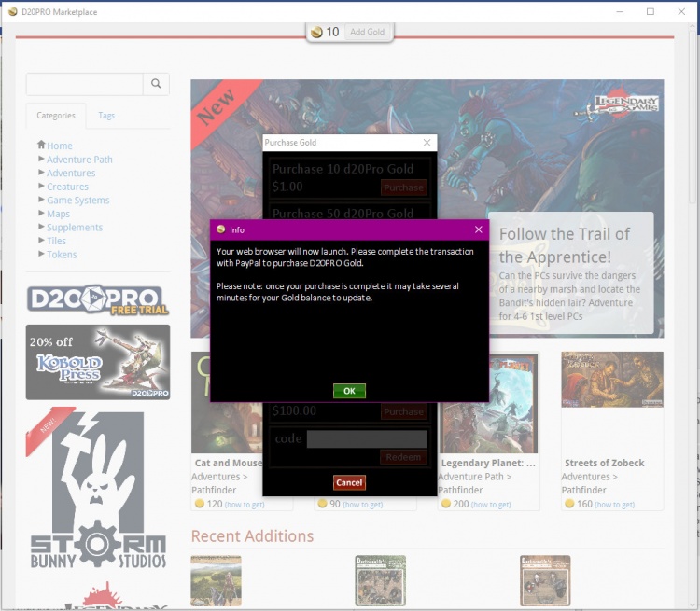Screen dimensions: 700x611
Task: Open the Supplements category link
Action: (75, 228)
